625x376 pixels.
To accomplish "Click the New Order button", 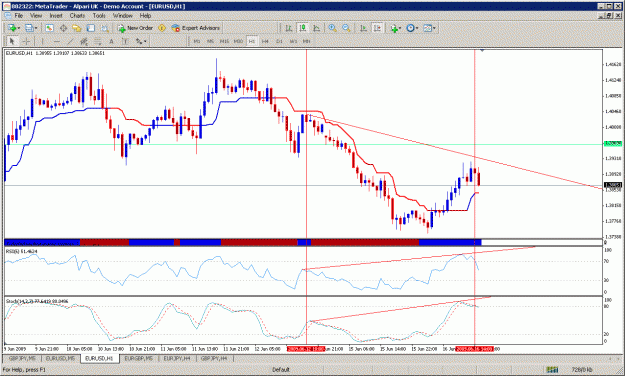I will pyautogui.click(x=135, y=28).
